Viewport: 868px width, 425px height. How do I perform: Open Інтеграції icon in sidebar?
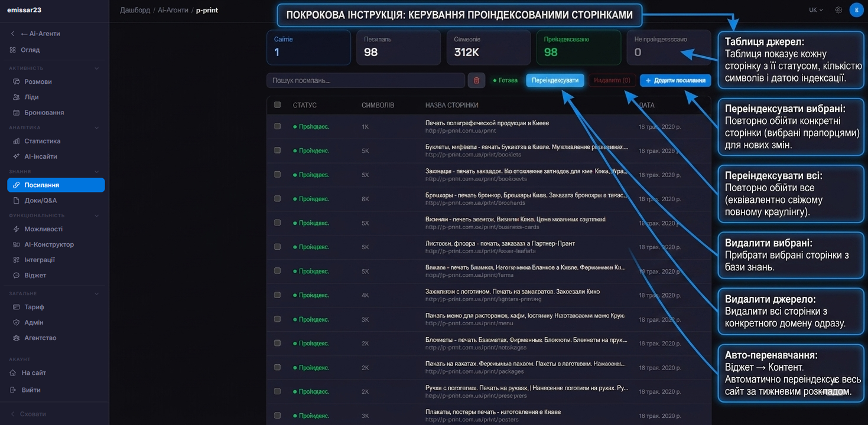pyautogui.click(x=17, y=260)
